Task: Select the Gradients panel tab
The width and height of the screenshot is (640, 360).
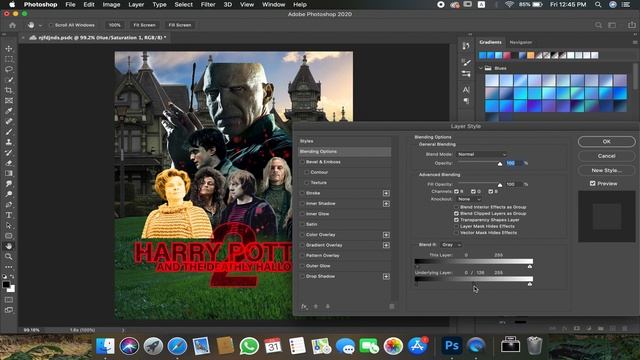Action: pos(490,42)
